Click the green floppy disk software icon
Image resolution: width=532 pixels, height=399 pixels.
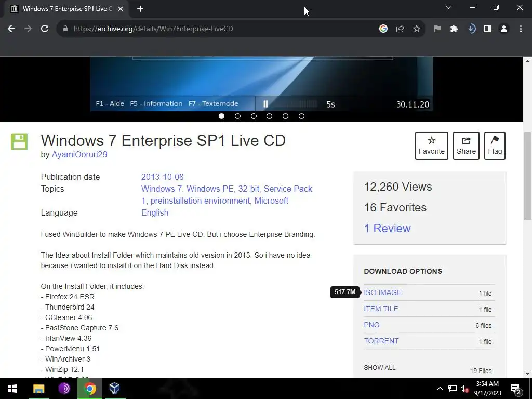[x=19, y=141]
